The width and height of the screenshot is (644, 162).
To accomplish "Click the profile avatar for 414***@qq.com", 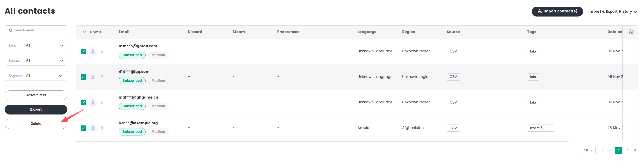I will (93, 77).
